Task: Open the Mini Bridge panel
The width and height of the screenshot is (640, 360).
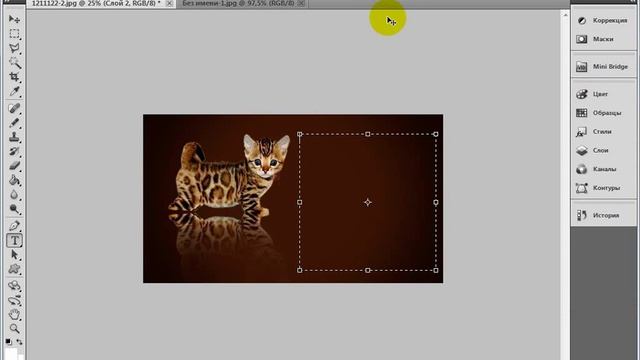Action: tap(603, 67)
